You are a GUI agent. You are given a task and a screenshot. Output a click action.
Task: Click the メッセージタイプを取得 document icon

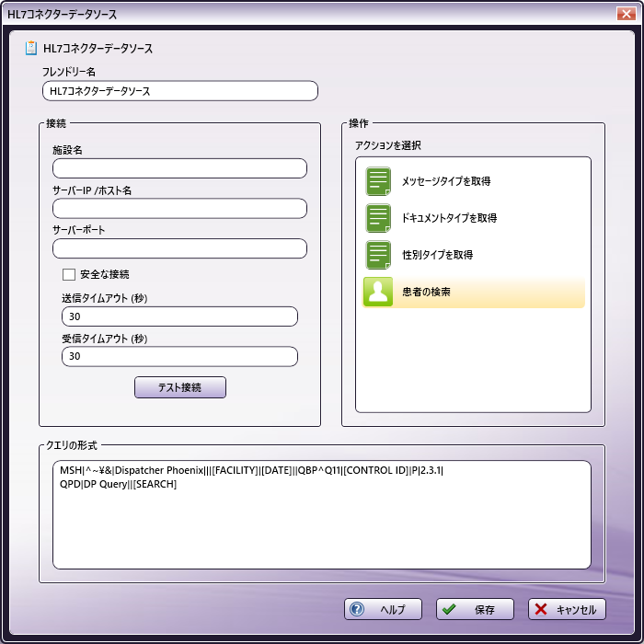378,181
